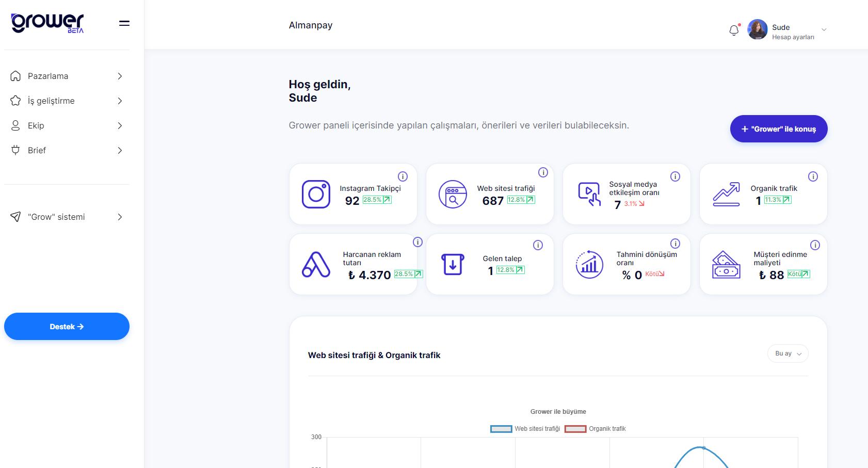This screenshot has width=868, height=468.
Task: Toggle Organik trafik legend series
Action: point(595,429)
